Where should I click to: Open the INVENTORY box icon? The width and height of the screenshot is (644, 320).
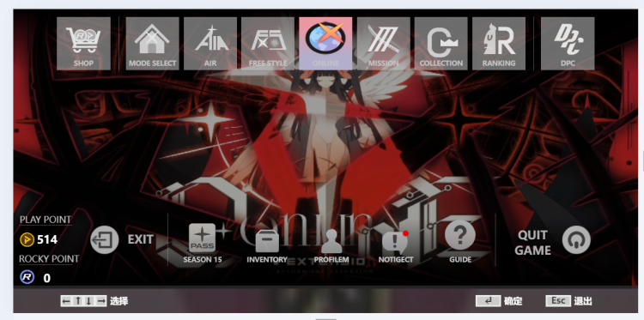(267, 241)
